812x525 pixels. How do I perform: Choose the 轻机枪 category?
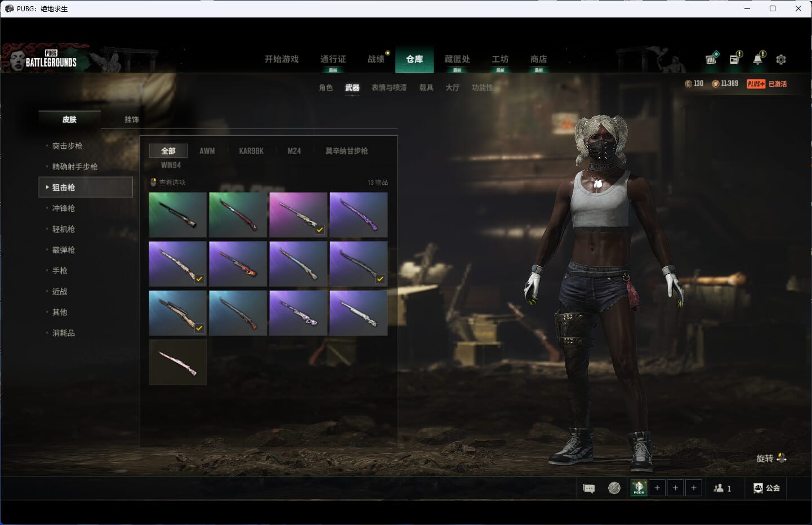64,229
